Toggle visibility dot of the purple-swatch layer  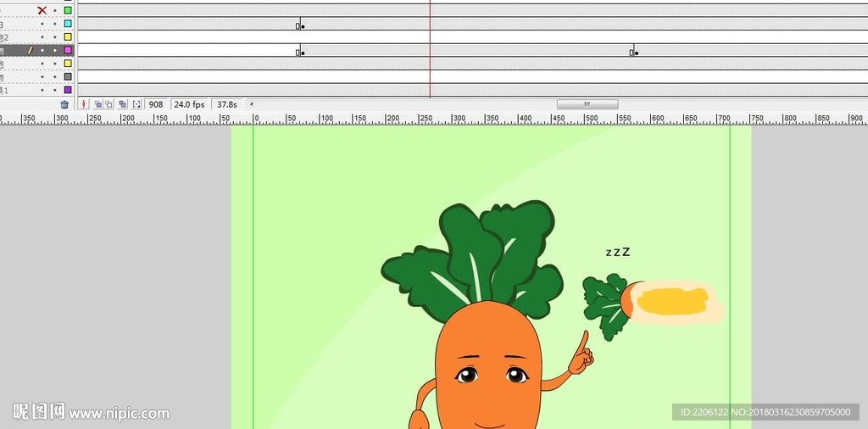[x=42, y=90]
